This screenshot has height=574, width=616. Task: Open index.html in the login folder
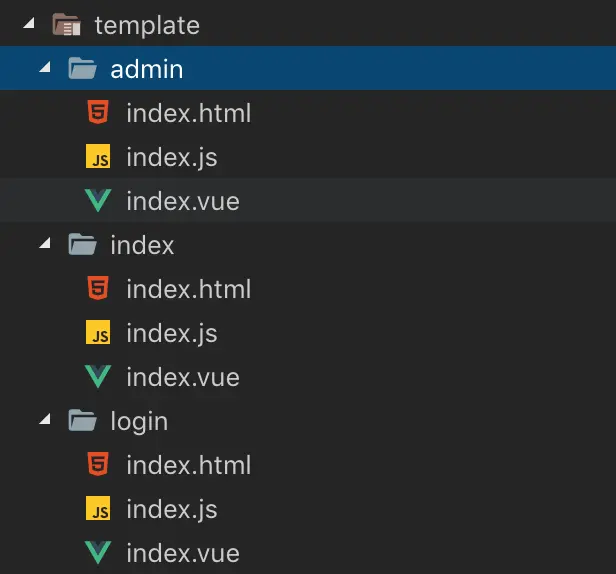click(x=188, y=465)
